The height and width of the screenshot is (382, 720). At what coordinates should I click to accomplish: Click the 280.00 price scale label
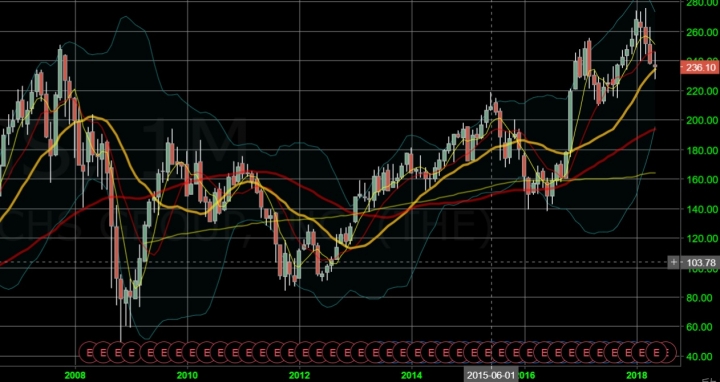(701, 3)
